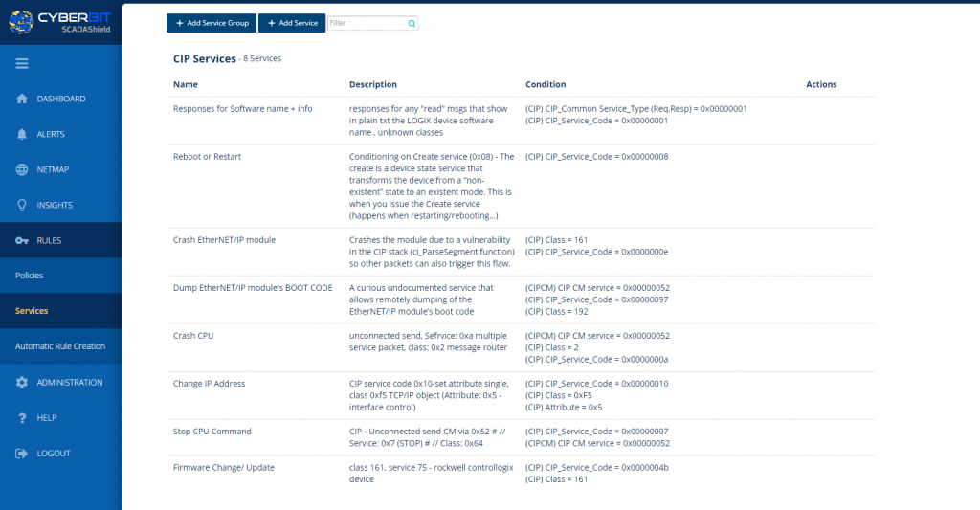
Task: Click the Rules key icon
Action: pos(22,240)
